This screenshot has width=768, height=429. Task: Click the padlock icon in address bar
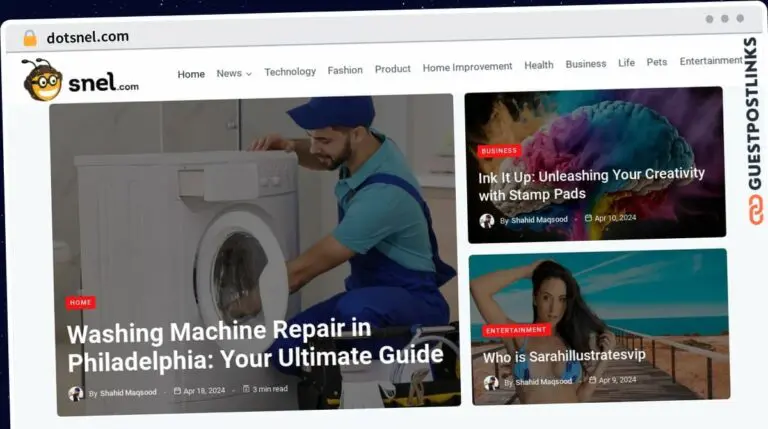(30, 38)
